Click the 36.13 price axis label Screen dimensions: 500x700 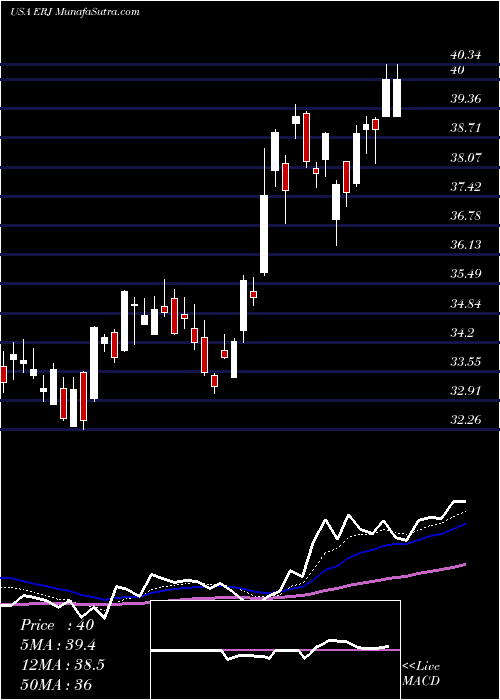466,245
